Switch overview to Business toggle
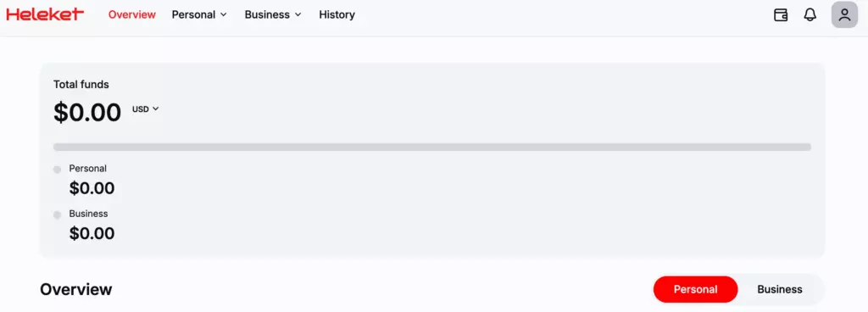Screen dimensions: 868x312 click(x=780, y=289)
